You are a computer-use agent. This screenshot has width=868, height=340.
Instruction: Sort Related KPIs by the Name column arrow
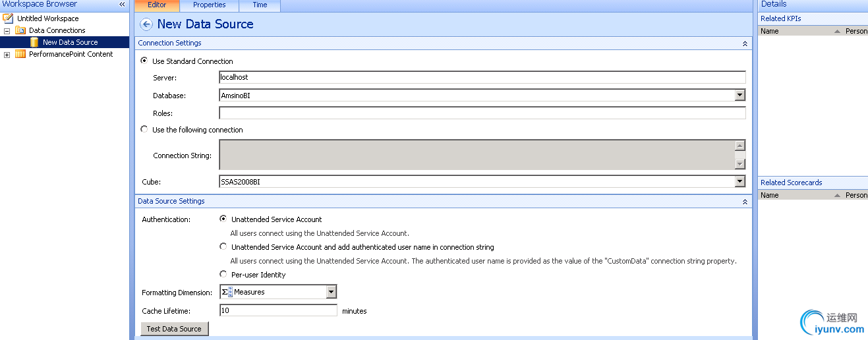click(x=837, y=31)
